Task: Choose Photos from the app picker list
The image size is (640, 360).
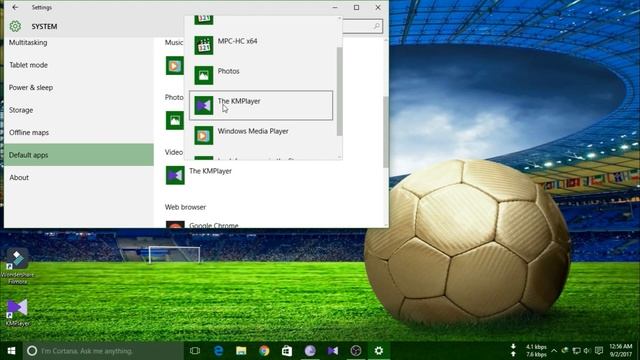Action: tap(261, 75)
